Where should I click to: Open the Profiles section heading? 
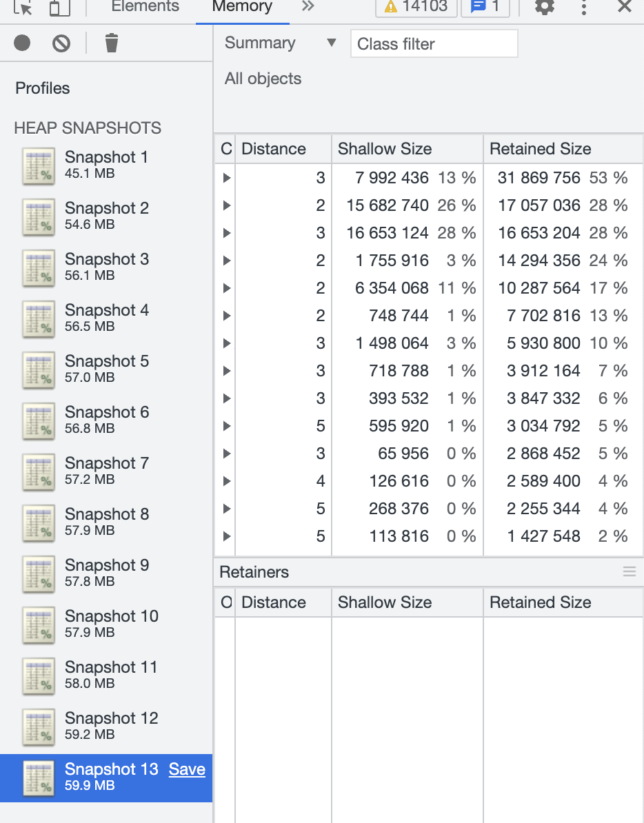point(43,88)
